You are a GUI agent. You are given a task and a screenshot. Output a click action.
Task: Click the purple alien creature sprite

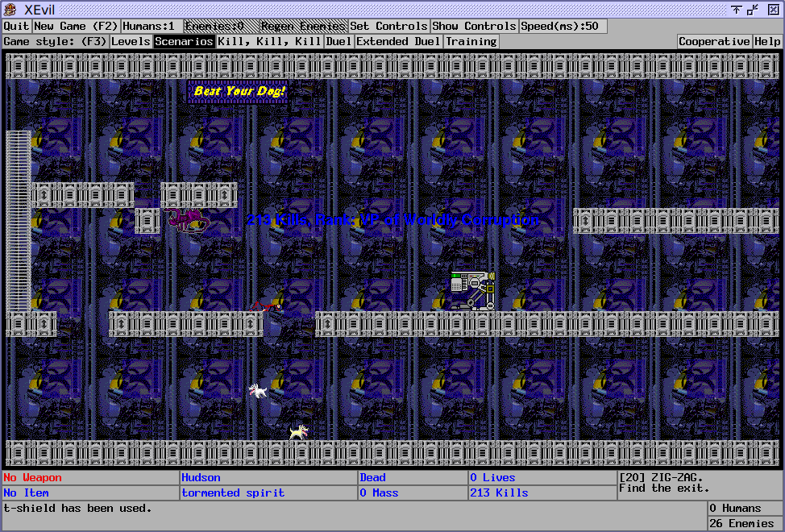188,220
